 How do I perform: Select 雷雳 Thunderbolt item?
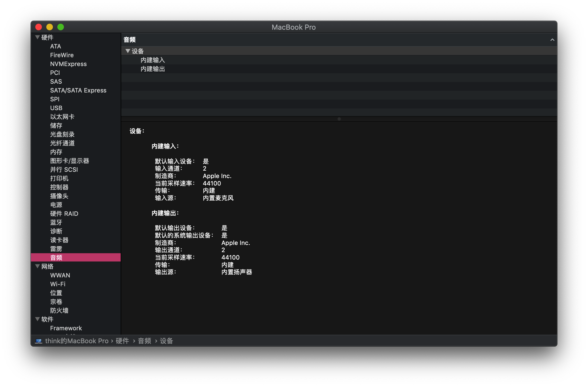56,249
